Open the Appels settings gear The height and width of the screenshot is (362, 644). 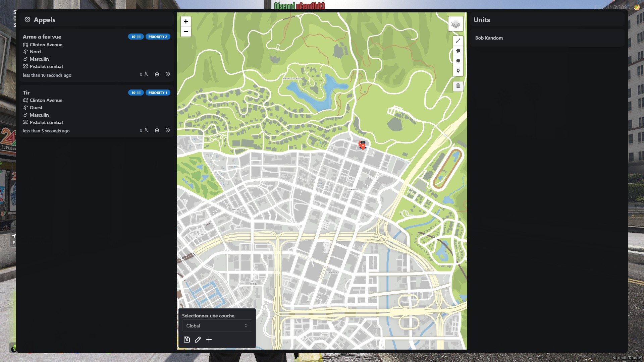pos(28,20)
